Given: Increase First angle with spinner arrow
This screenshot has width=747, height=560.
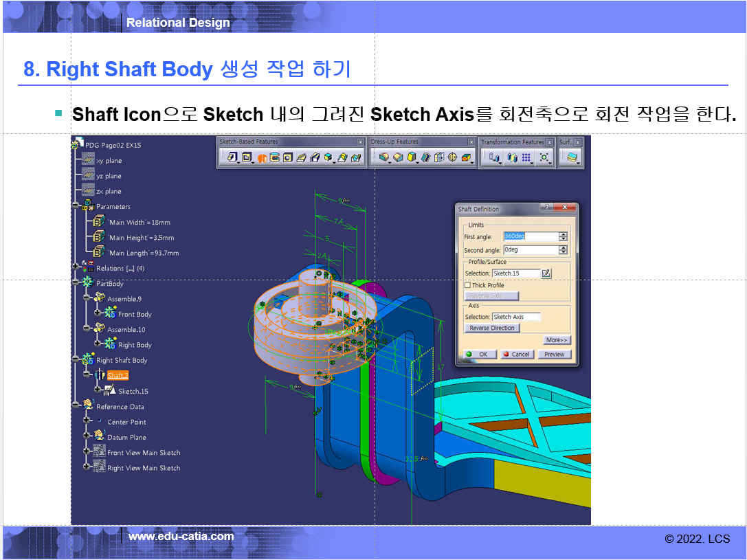Looking at the screenshot, I should [x=564, y=234].
